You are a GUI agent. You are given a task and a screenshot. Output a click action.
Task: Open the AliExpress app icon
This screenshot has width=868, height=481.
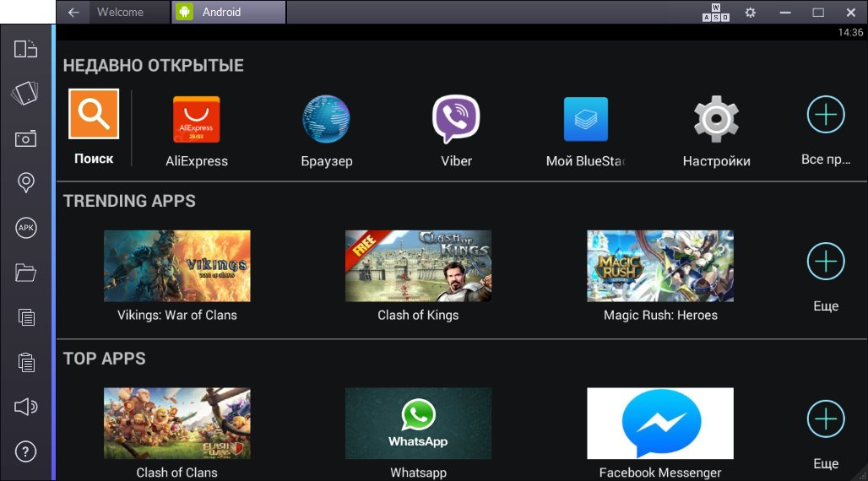pos(196,120)
